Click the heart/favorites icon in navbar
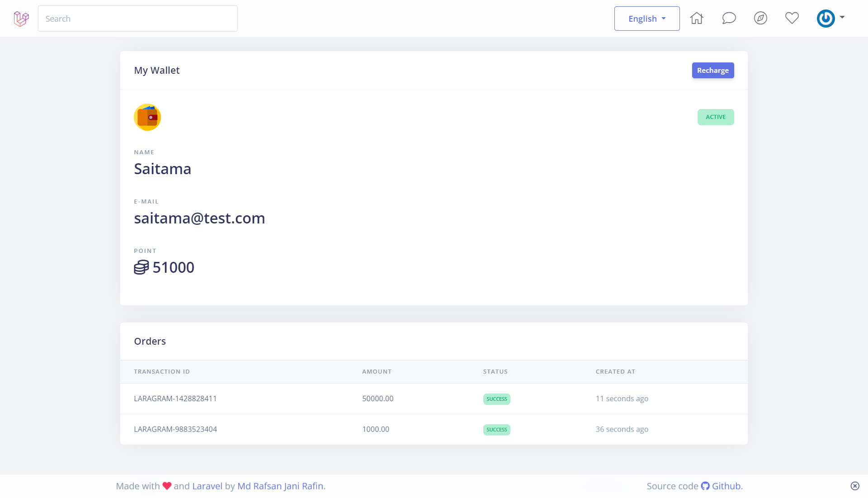The height and width of the screenshot is (498, 868). click(x=793, y=18)
